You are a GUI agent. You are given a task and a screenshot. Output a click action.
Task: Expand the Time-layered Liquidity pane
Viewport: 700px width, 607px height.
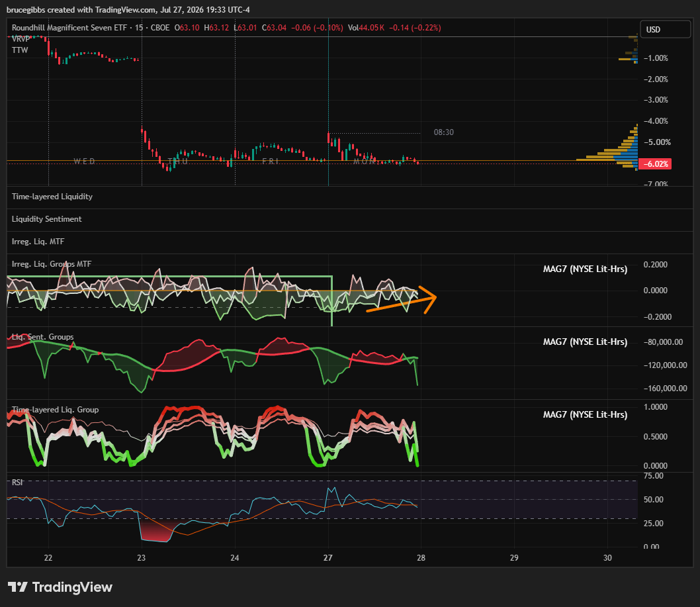(52, 197)
